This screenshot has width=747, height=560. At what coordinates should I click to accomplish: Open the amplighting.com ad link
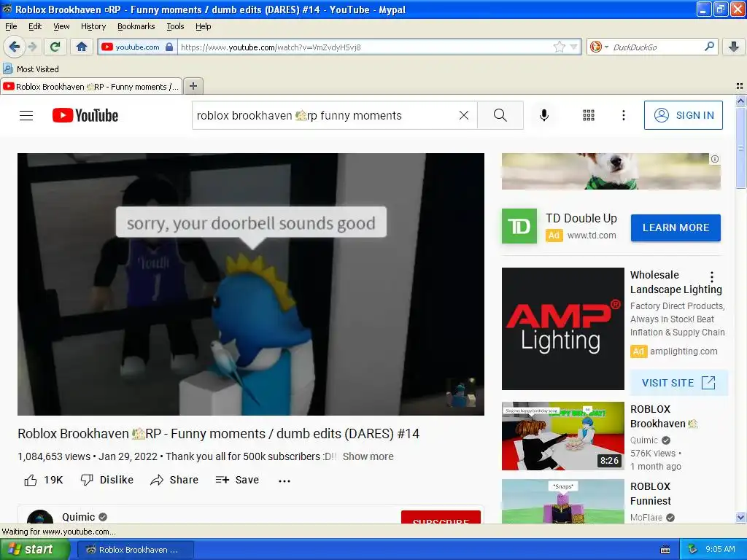point(684,351)
